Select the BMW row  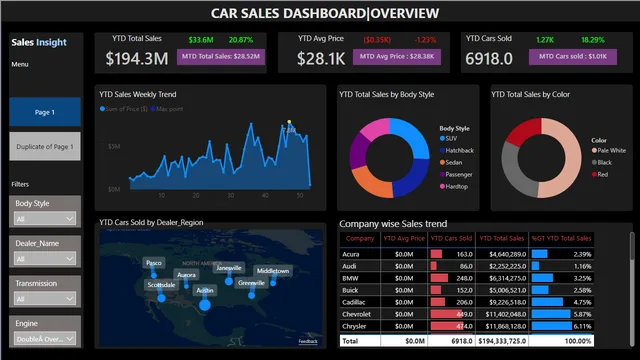coord(467,278)
